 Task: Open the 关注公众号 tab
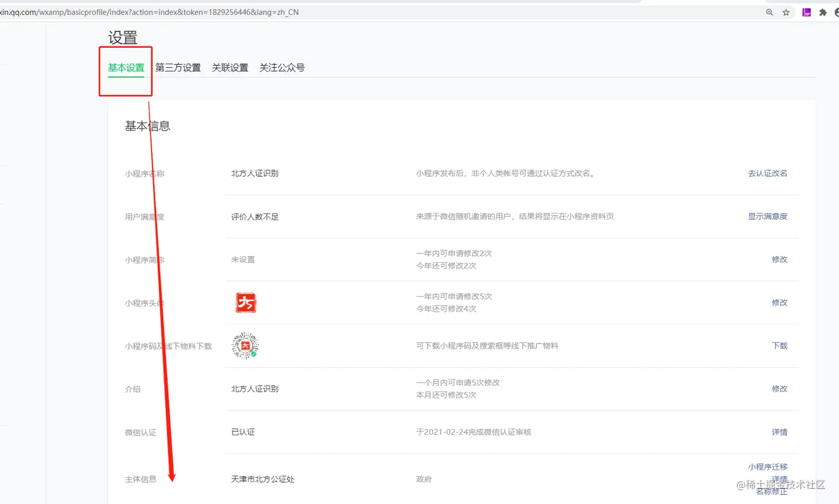click(282, 68)
